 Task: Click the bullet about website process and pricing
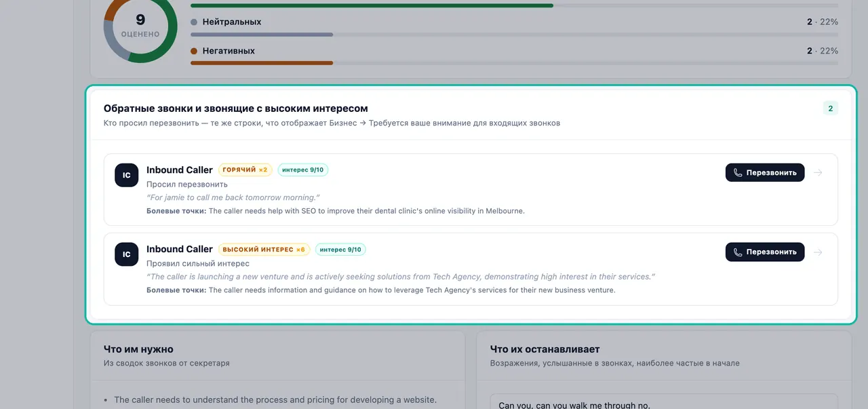pos(275,400)
